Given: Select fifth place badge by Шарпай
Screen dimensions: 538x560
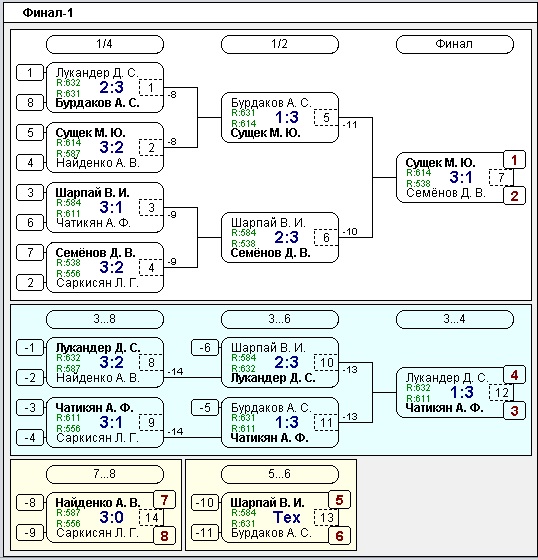Looking at the screenshot, I should [339, 500].
